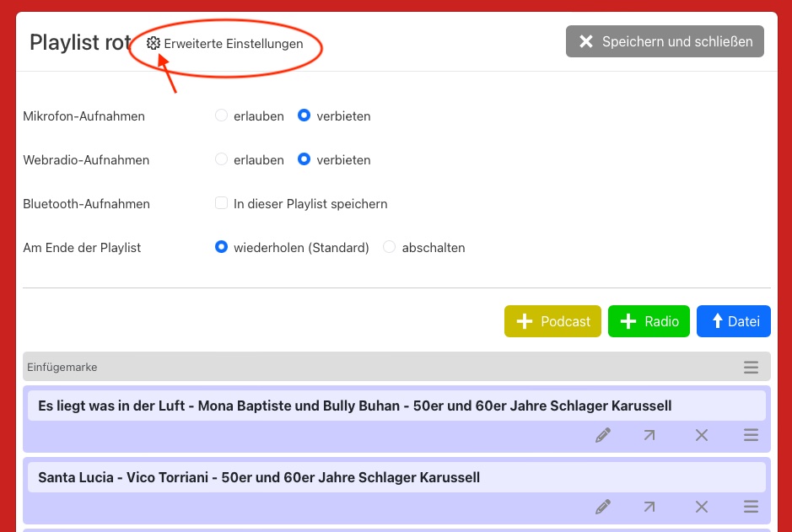Viewport: 792px width, 532px height.
Task: Edit the 'Es liegt was in der Luft' track with the pencil icon
Action: pyautogui.click(x=602, y=435)
